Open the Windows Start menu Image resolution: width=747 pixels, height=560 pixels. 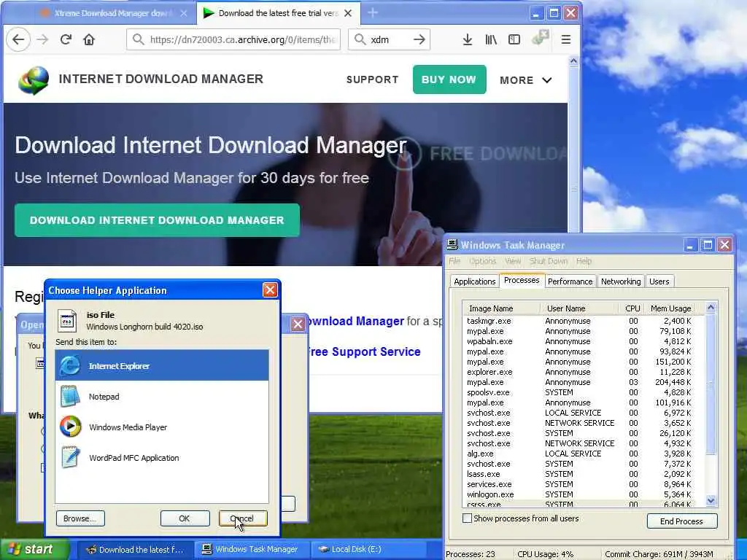[x=34, y=549]
